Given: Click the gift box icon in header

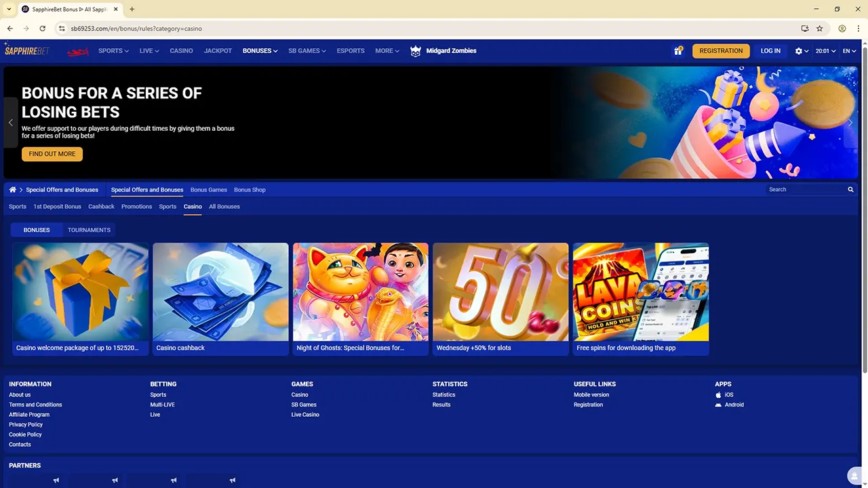Looking at the screenshot, I should pyautogui.click(x=677, y=51).
